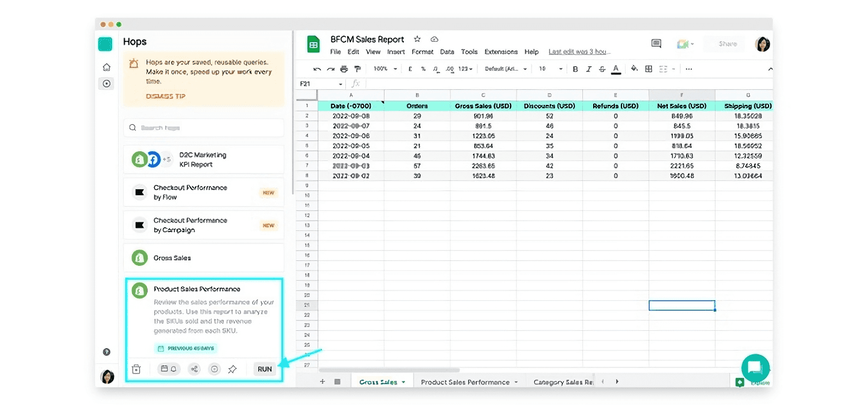Open the font family dropdown
868x405 pixels.
(x=506, y=69)
